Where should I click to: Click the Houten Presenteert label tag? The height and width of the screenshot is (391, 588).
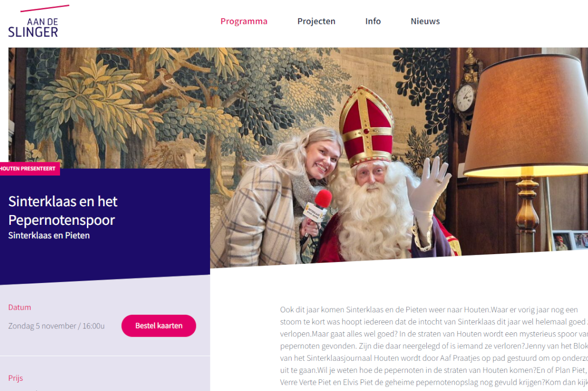click(28, 169)
